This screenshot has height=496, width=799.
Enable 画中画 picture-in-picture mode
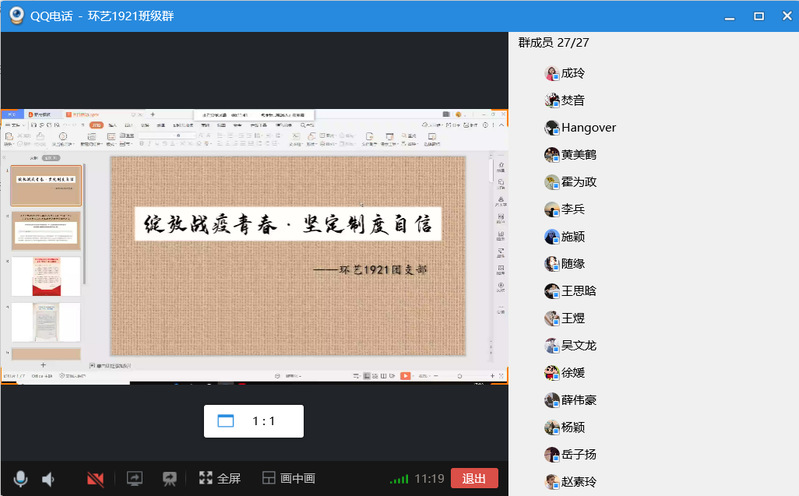[x=288, y=478]
